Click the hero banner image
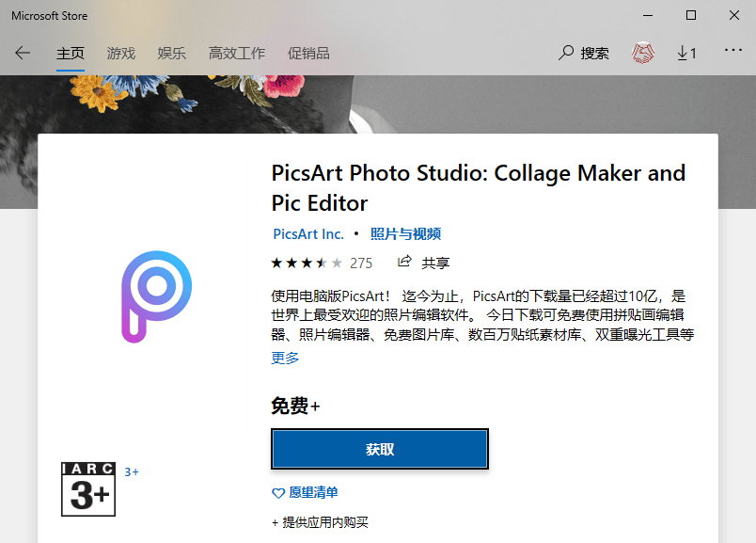 coord(378,104)
